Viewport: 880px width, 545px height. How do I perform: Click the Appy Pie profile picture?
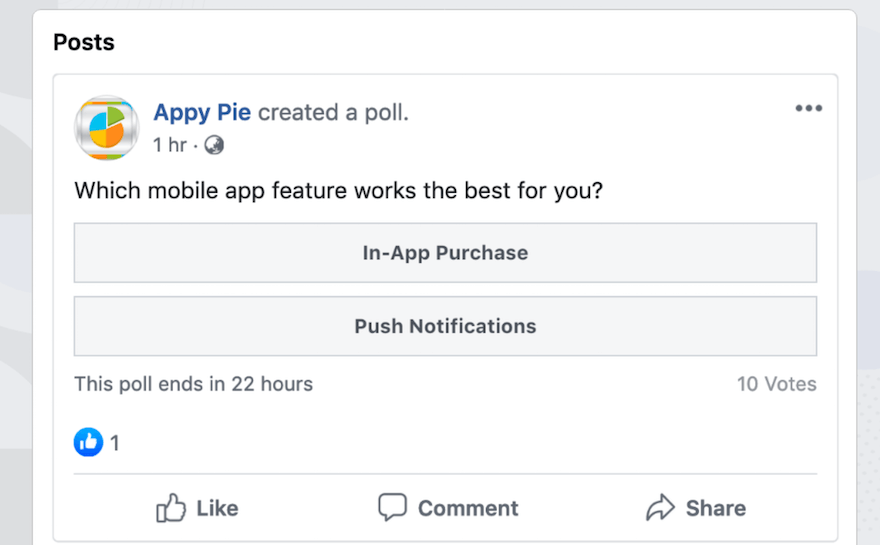coord(107,128)
